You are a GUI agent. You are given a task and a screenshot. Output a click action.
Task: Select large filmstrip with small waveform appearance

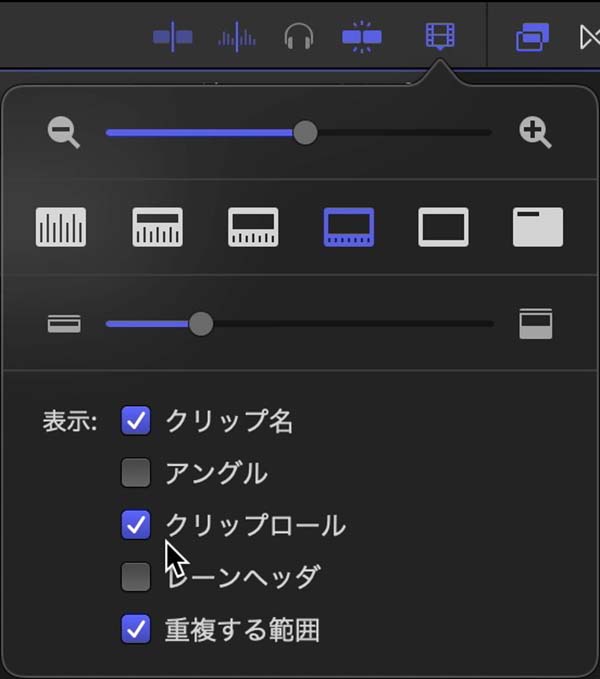click(x=349, y=227)
